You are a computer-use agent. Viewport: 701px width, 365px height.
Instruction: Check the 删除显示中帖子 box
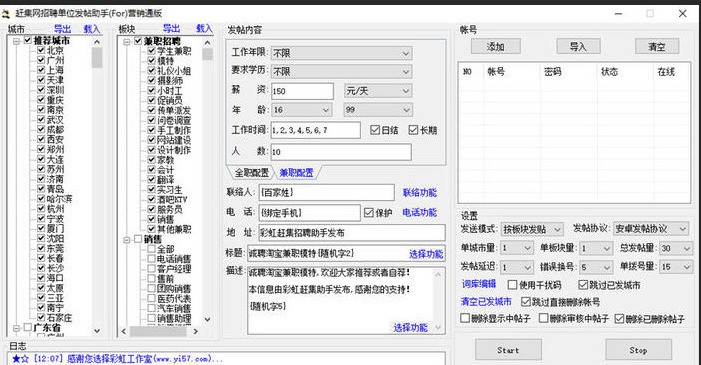465,318
